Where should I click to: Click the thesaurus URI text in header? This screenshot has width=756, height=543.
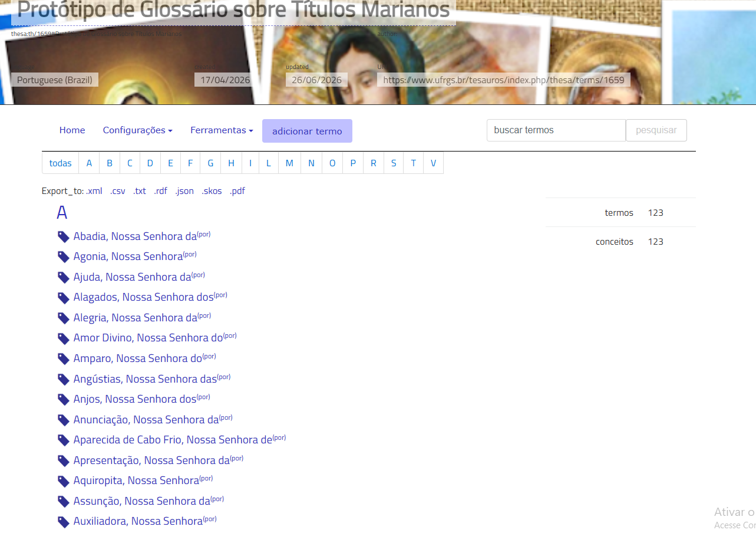tap(504, 80)
